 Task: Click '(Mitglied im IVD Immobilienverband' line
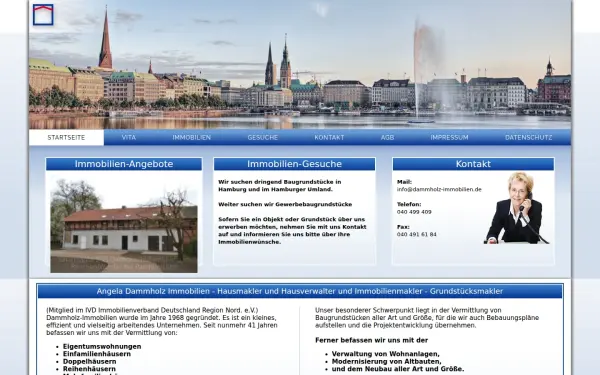click(152, 310)
